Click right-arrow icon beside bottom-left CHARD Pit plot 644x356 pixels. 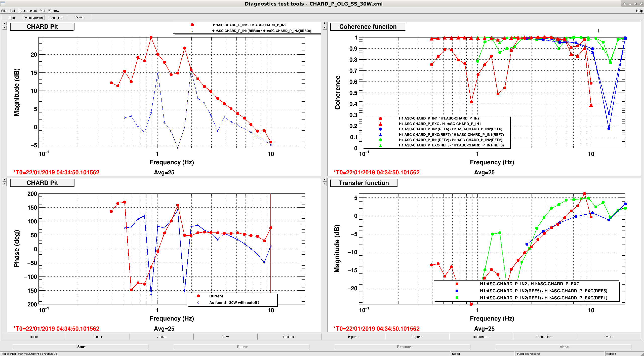pos(4,180)
